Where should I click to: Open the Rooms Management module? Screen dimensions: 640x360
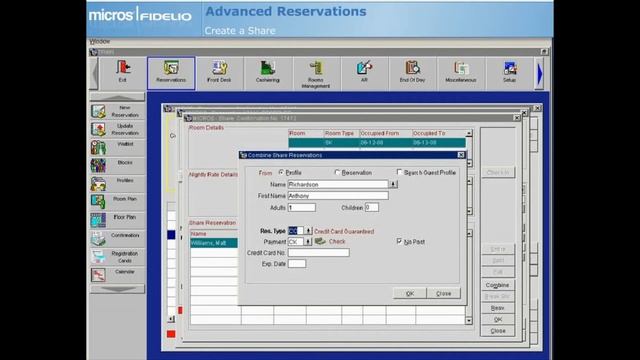[x=316, y=73]
